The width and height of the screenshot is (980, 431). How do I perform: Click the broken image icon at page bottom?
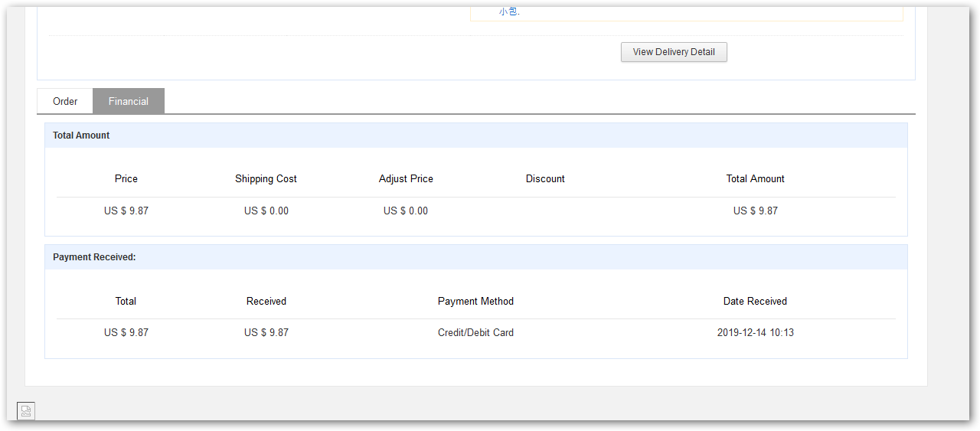click(x=26, y=411)
